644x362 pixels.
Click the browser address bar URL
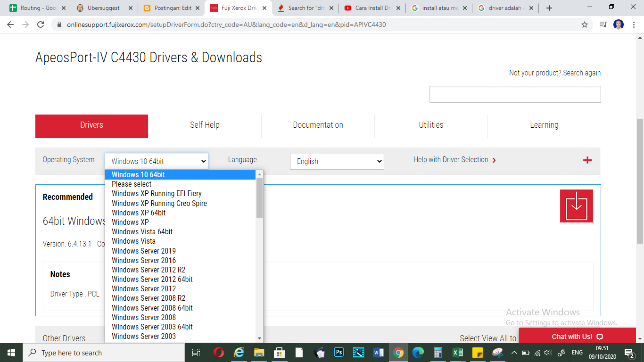tap(226, 25)
